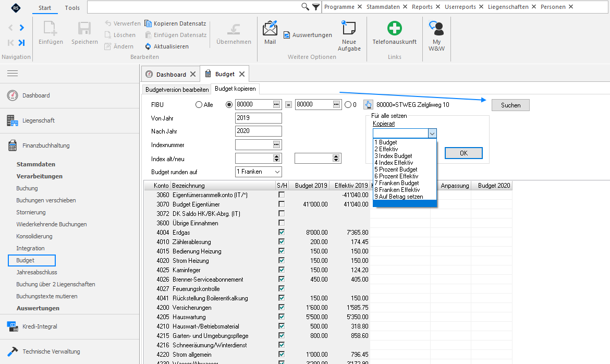Open Reports quick tab
Image resolution: width=610 pixels, height=364 pixels.
tap(422, 7)
